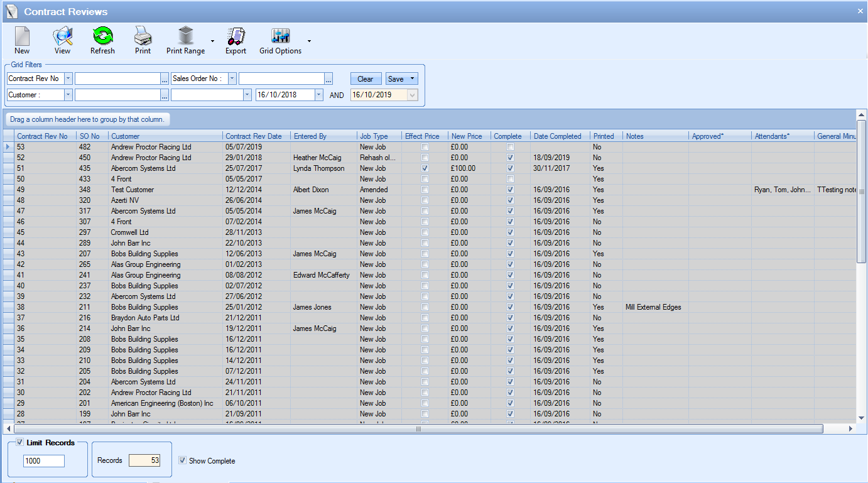
Task: Open the Save button dropdown arrow
Action: pos(412,79)
